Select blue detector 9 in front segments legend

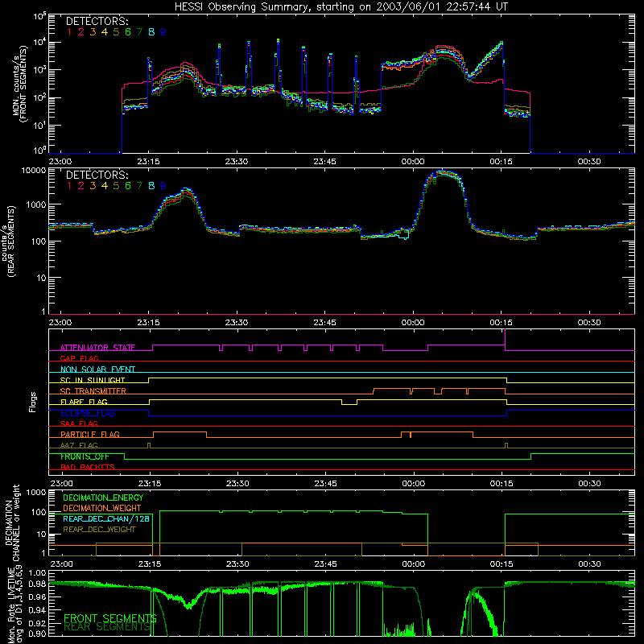(x=163, y=32)
